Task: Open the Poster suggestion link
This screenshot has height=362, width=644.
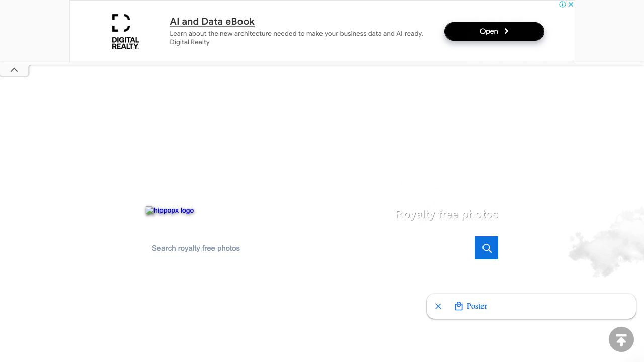Action: (476, 306)
